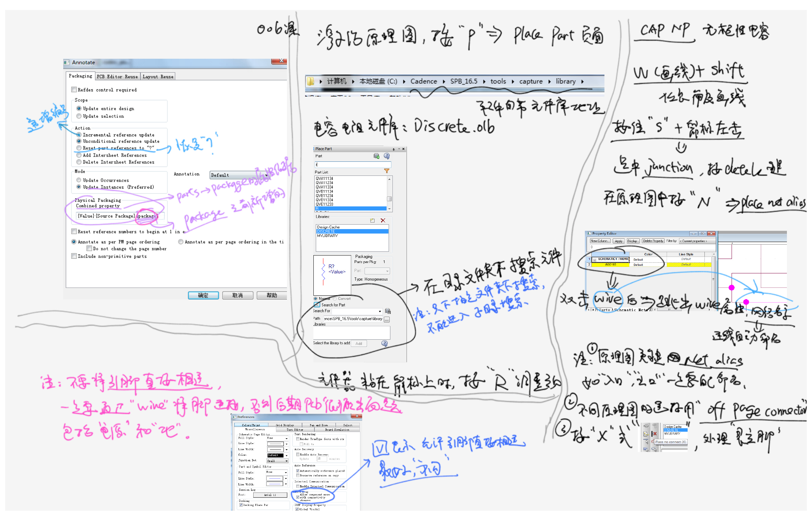Image resolution: width=812 pixels, height=521 pixels.
Task: Open Schematic Page Editor Fill Style dropdown
Action: (286, 439)
